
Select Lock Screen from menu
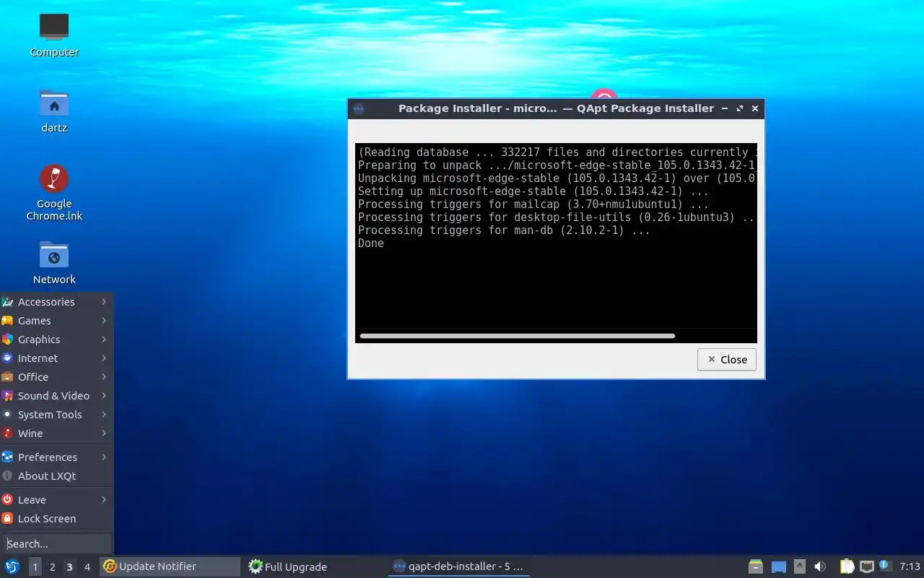pyautogui.click(x=56, y=519)
